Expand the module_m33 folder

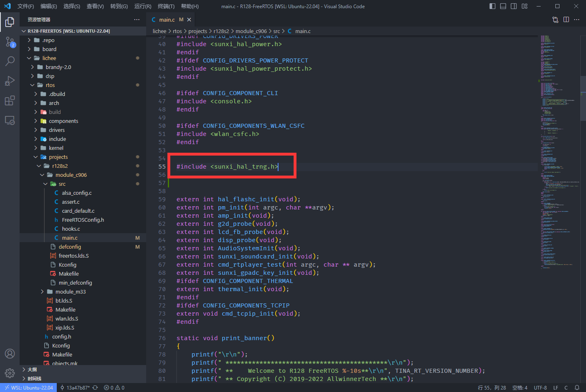70,292
